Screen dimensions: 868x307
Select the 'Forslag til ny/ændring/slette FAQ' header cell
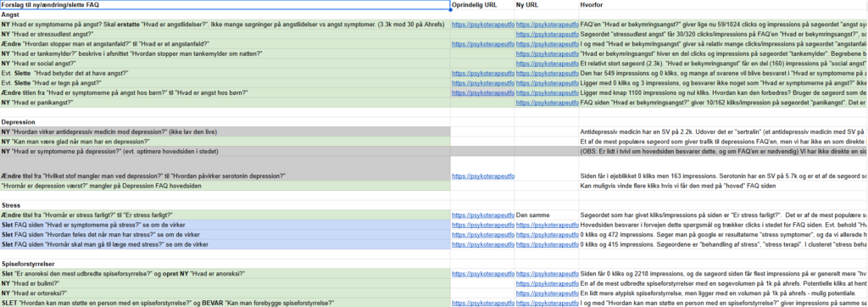coord(225,4)
